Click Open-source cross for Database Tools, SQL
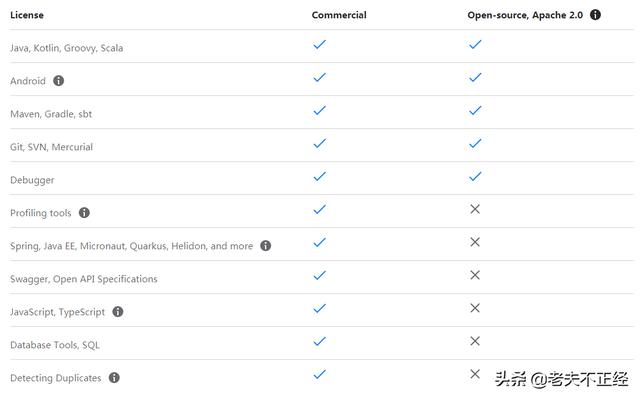This screenshot has height=399, width=640. click(475, 341)
